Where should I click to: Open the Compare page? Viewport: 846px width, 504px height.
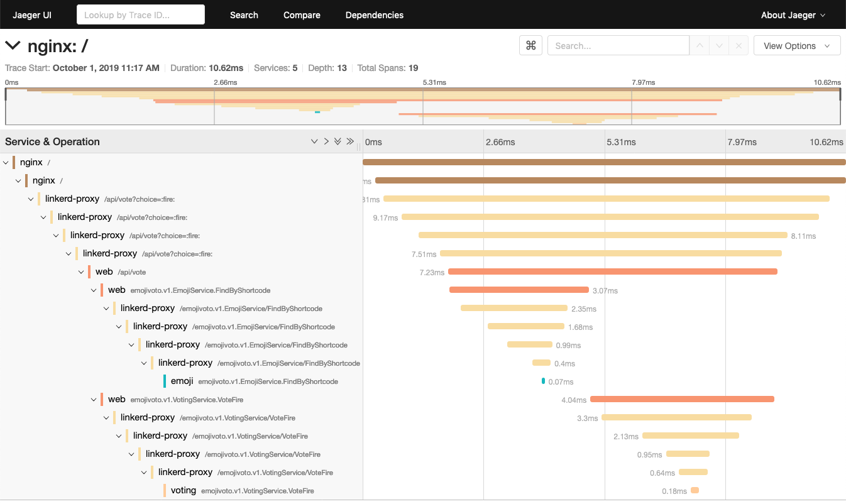pyautogui.click(x=302, y=15)
